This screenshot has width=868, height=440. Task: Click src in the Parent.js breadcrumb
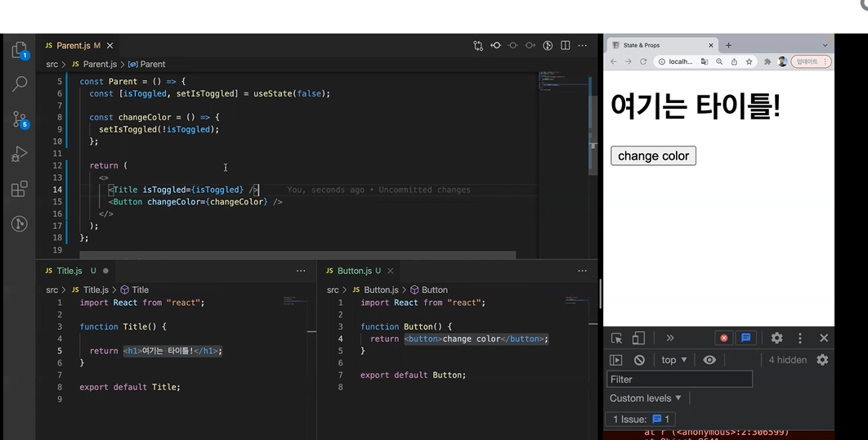click(x=52, y=65)
